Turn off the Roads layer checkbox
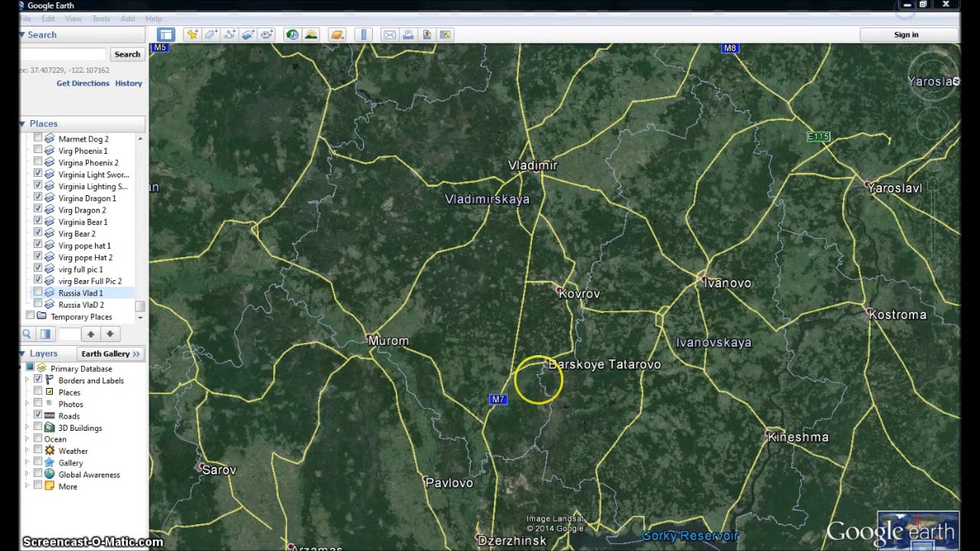Screen dimensions: 980x551 [38, 416]
